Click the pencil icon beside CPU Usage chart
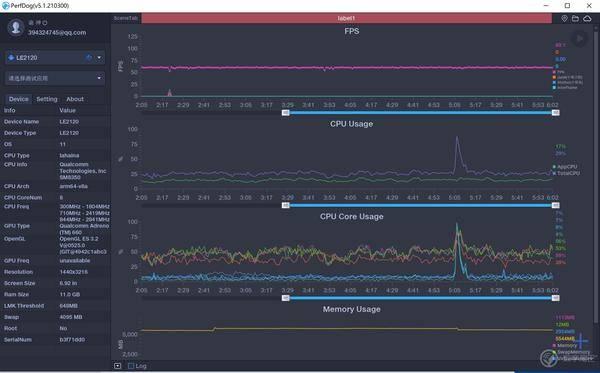The image size is (600, 373). tap(121, 159)
